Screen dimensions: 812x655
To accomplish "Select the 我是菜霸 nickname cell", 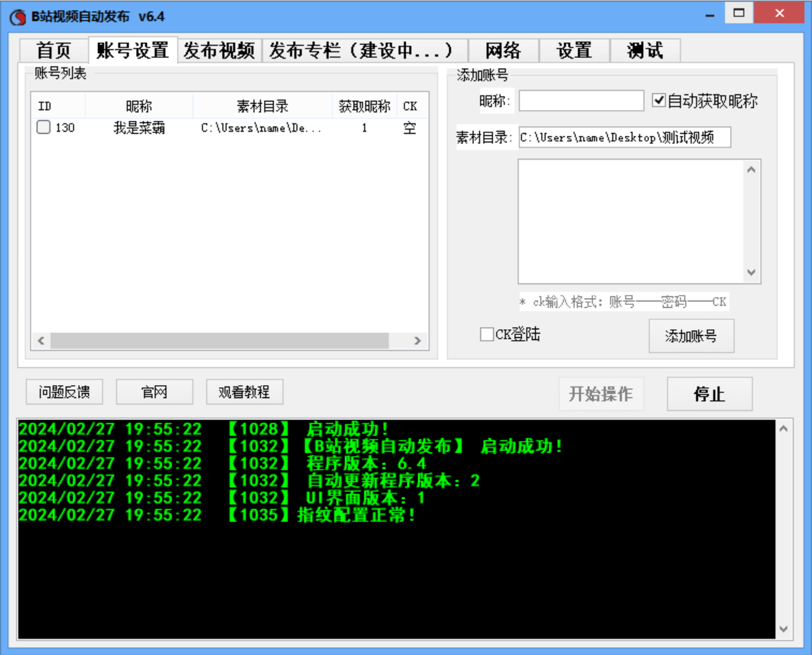I will point(140,127).
